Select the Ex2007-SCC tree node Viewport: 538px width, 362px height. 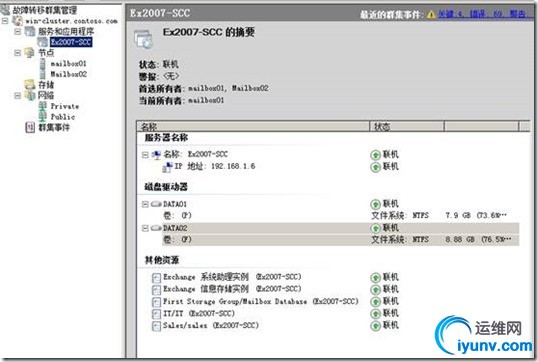click(71, 42)
